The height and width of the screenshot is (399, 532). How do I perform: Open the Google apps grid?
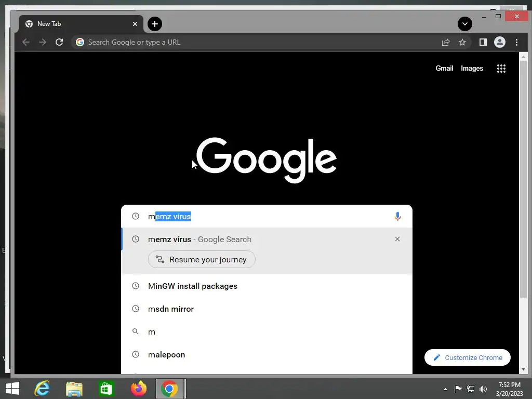point(501,69)
